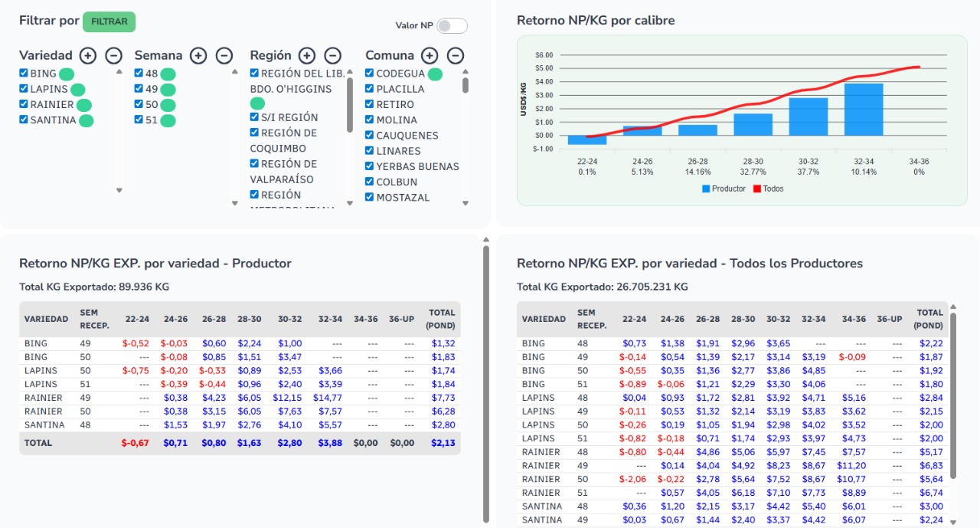
Task: Click the minus icon next to Región
Action: point(332,55)
